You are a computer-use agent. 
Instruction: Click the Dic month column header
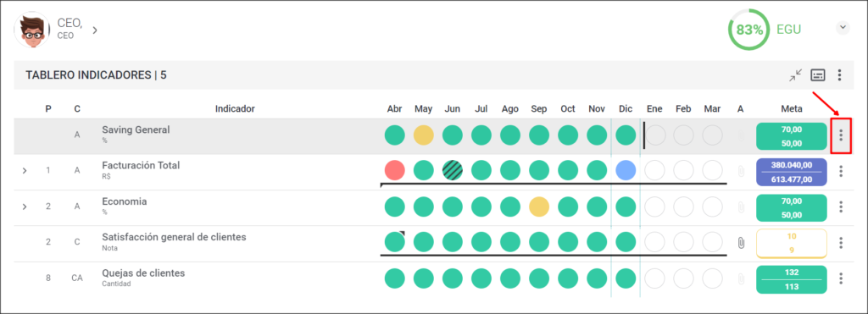coord(626,109)
